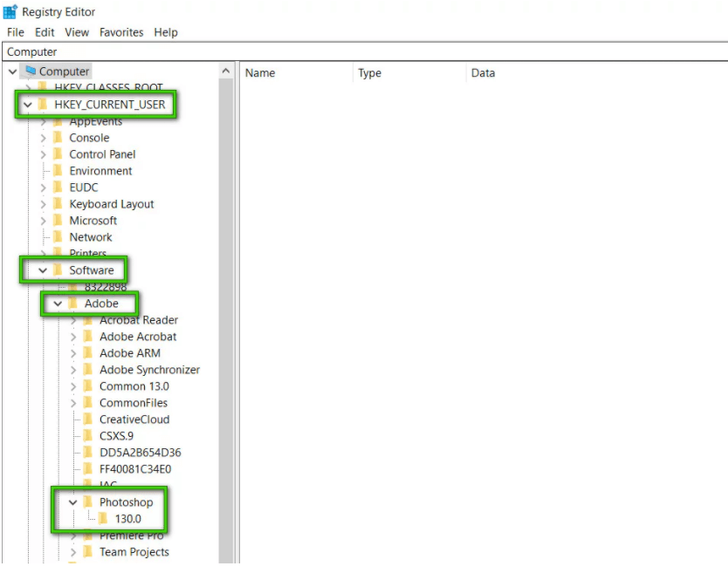The width and height of the screenshot is (728, 573).
Task: Click the CreativeCloud folder icon
Action: point(87,419)
